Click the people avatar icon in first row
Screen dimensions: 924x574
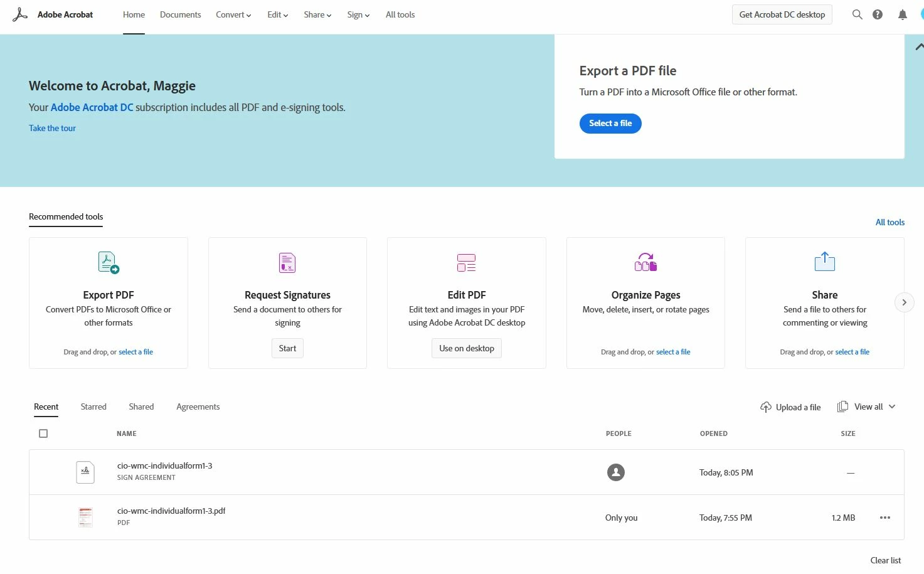[x=616, y=472]
